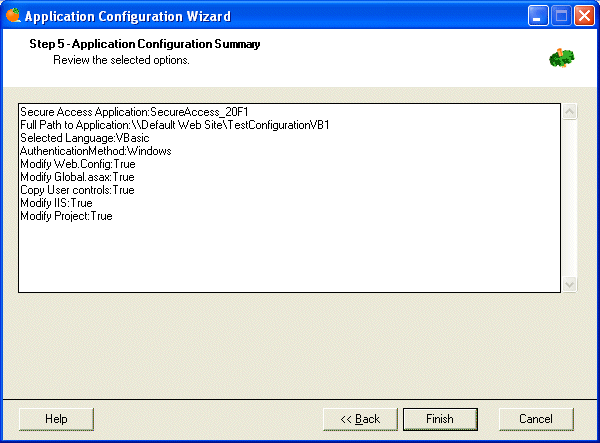Click the wizard app icon in title bar
Image resolution: width=600 pixels, height=443 pixels.
pyautogui.click(x=12, y=16)
